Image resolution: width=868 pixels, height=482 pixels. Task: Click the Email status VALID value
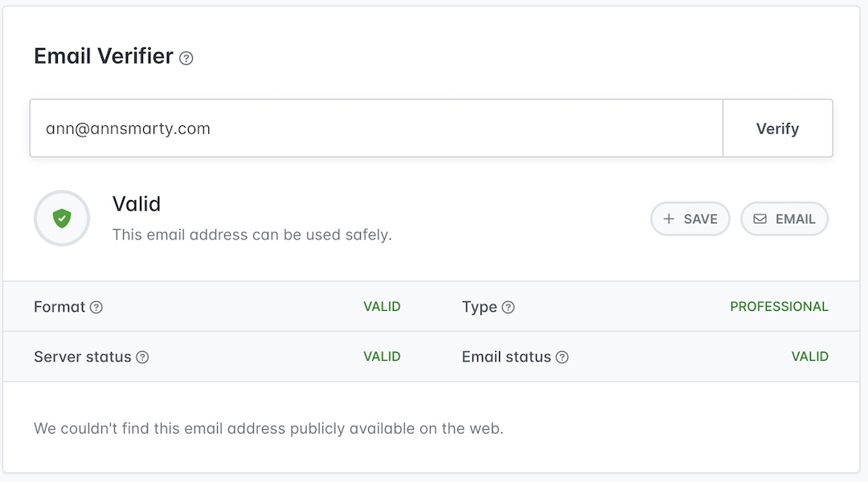809,357
